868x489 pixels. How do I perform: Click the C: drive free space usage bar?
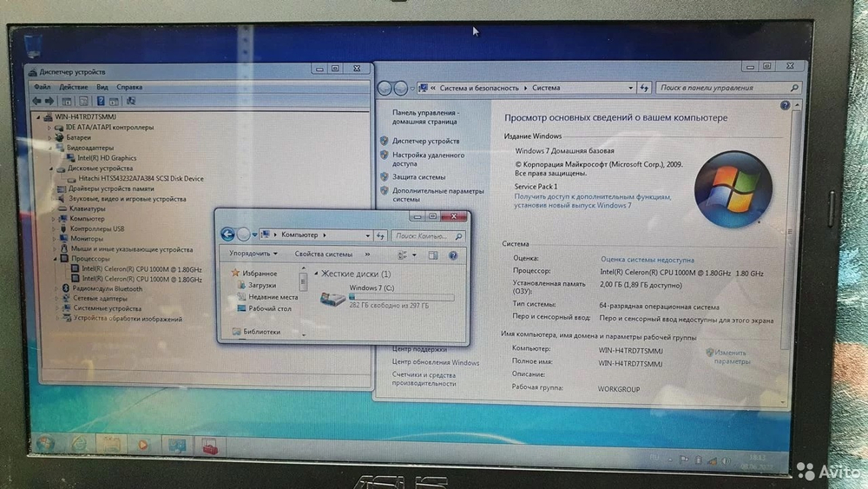pos(402,297)
